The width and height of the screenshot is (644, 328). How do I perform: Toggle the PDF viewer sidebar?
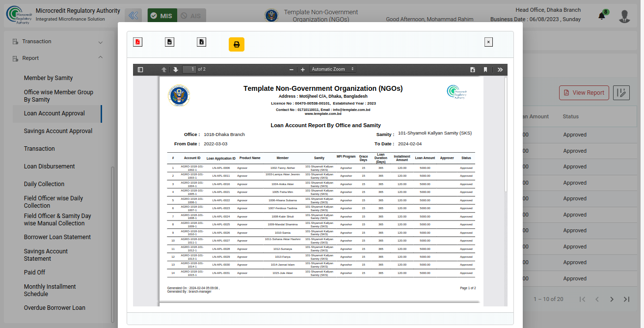point(140,70)
